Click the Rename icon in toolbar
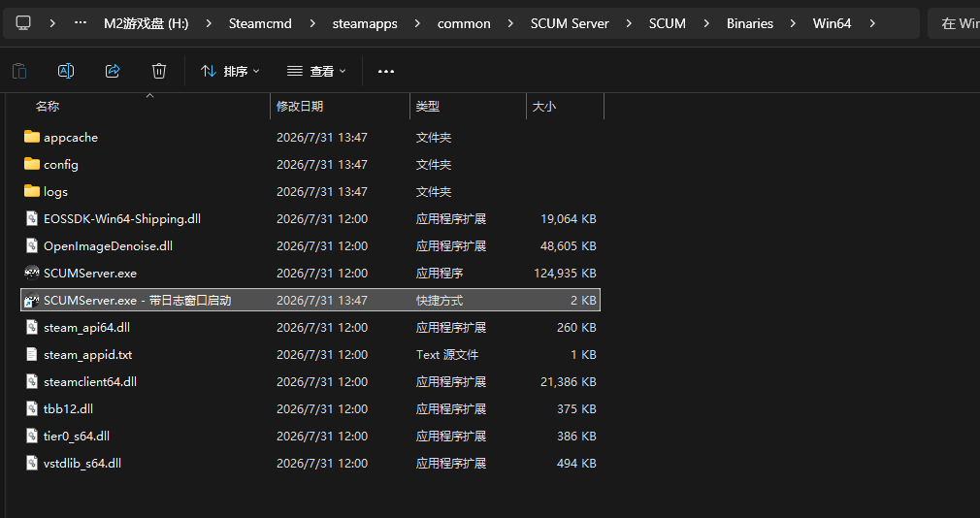The width and height of the screenshot is (980, 518). 66,71
